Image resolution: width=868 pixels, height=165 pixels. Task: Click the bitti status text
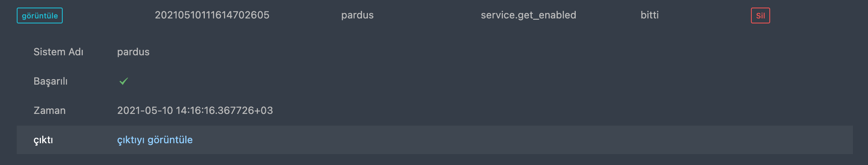[649, 15]
